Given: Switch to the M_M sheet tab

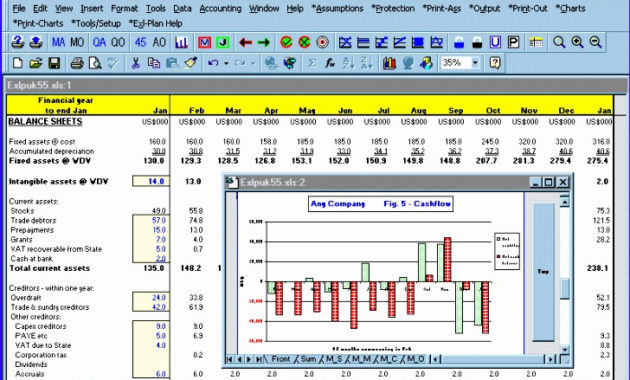Looking at the screenshot, I should [x=361, y=359].
